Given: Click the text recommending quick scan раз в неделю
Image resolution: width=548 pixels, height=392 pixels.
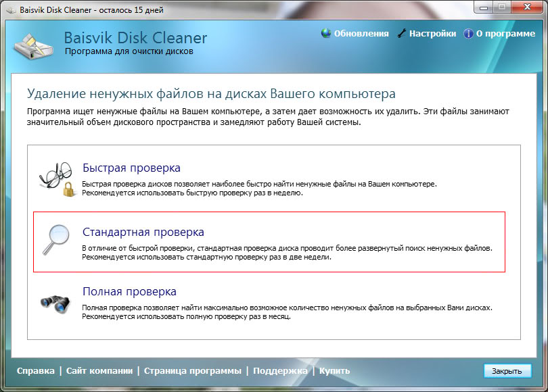Looking at the screenshot, I should click(x=193, y=193).
